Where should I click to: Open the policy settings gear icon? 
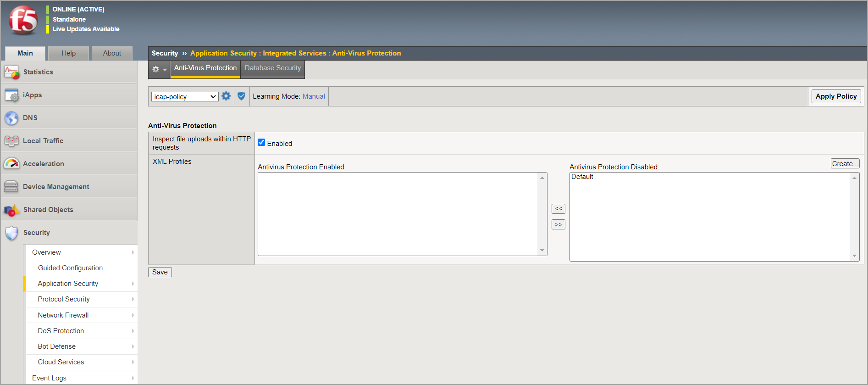(x=226, y=96)
